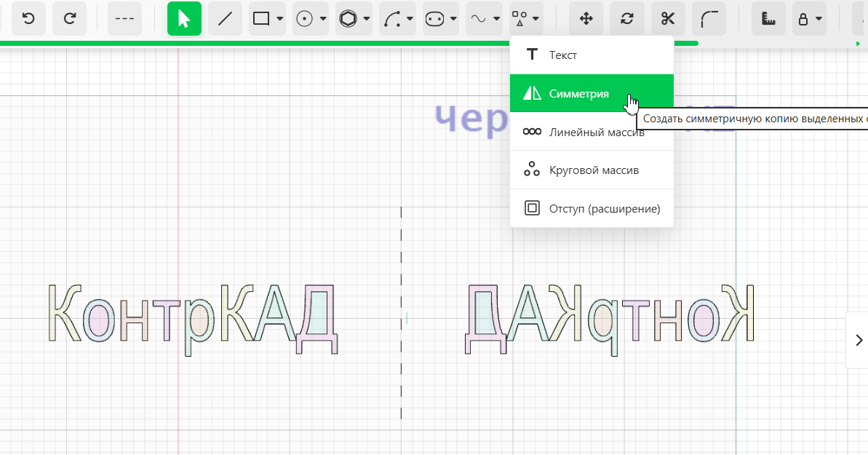
Task: Select the ruler Measure tool
Action: click(x=768, y=19)
